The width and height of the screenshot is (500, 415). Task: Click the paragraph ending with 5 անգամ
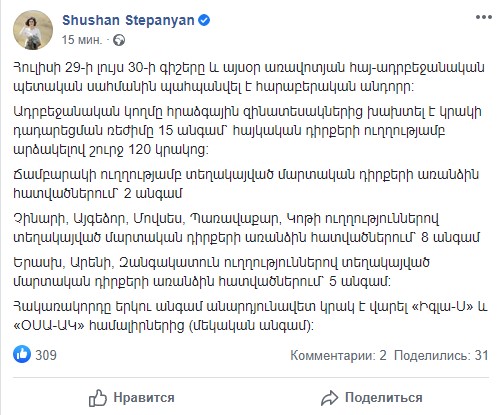[221, 272]
